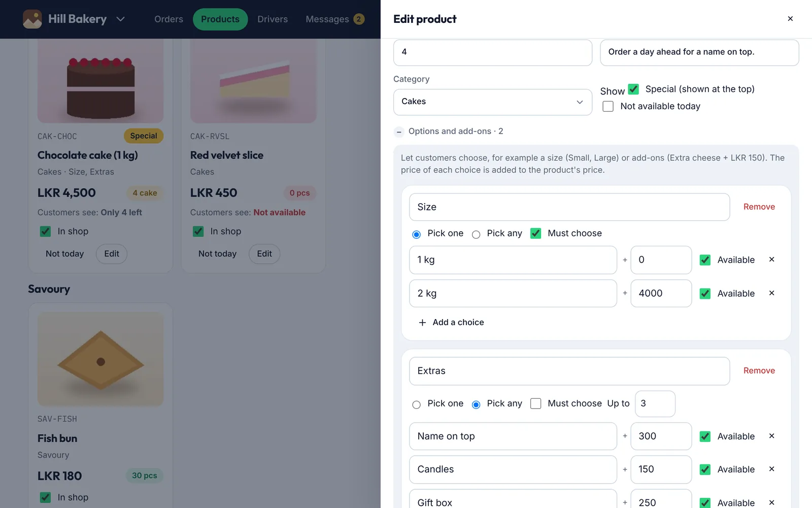
Task: Uncheck Special (shown at the top)
Action: click(633, 89)
